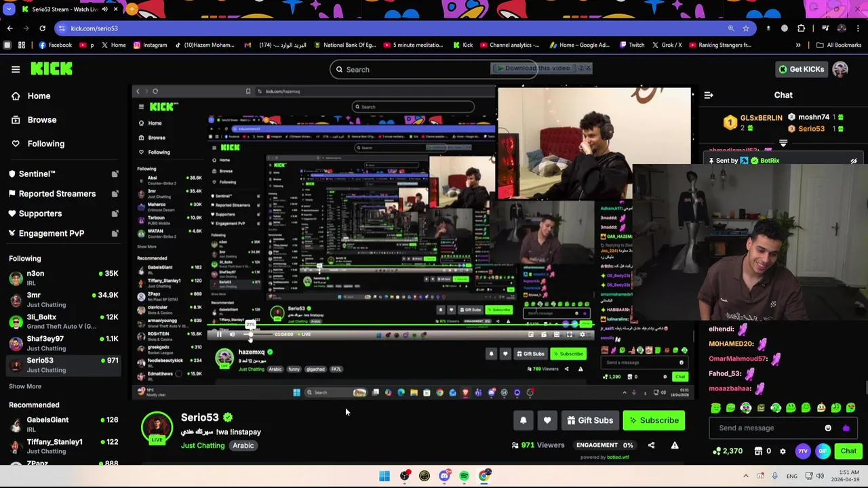Close the Download this video overlay
The image size is (868, 488).
(x=588, y=68)
